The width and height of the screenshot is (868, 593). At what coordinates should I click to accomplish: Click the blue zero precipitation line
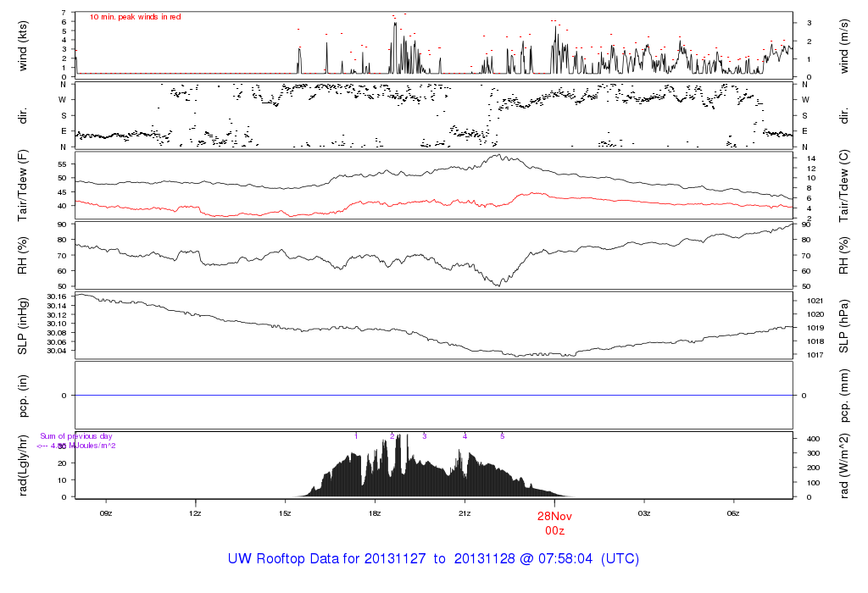pos(433,395)
